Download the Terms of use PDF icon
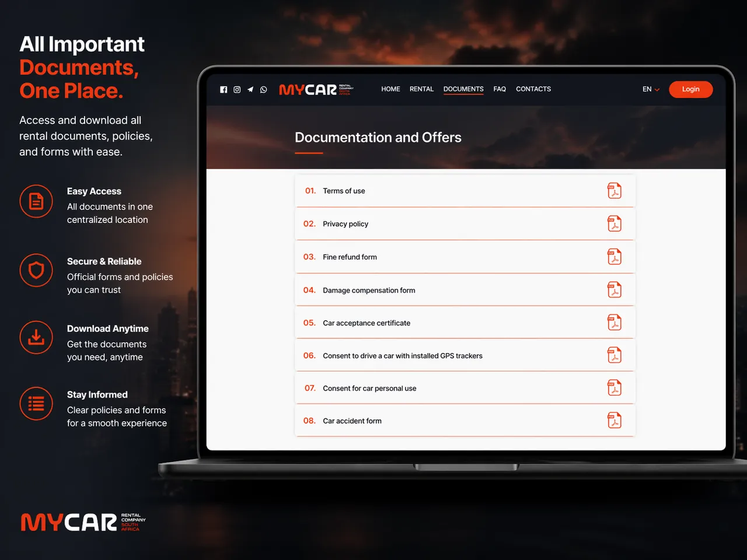The image size is (747, 560). [x=615, y=191]
